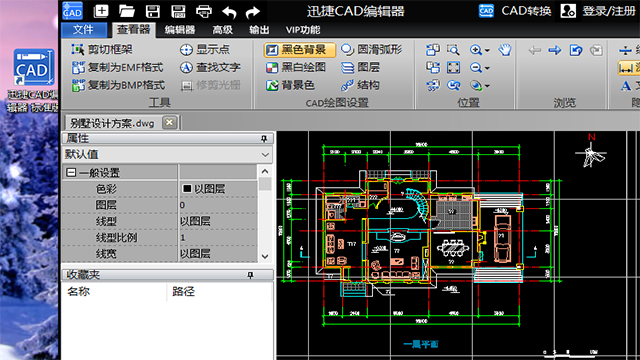640x360 pixels.
Task: Save the drawing with the floppy disk icon
Action: point(153,11)
